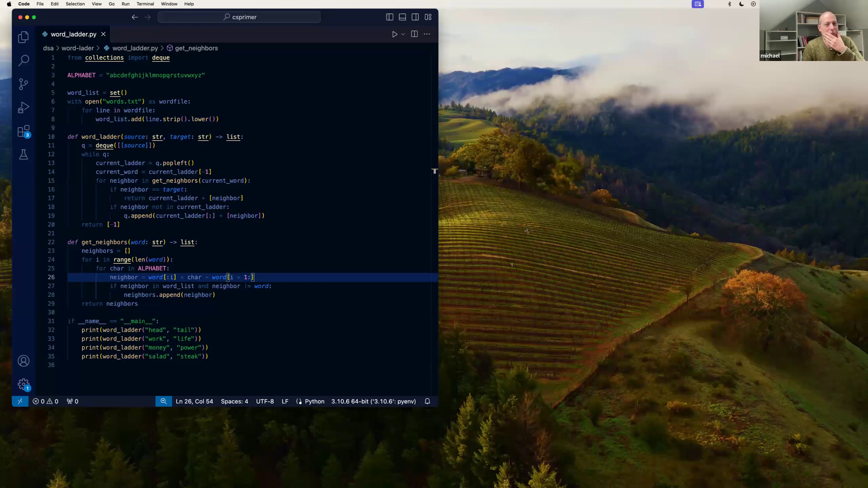Select the word_ladder.py editor tab
This screenshot has width=868, height=488.
[x=73, y=34]
